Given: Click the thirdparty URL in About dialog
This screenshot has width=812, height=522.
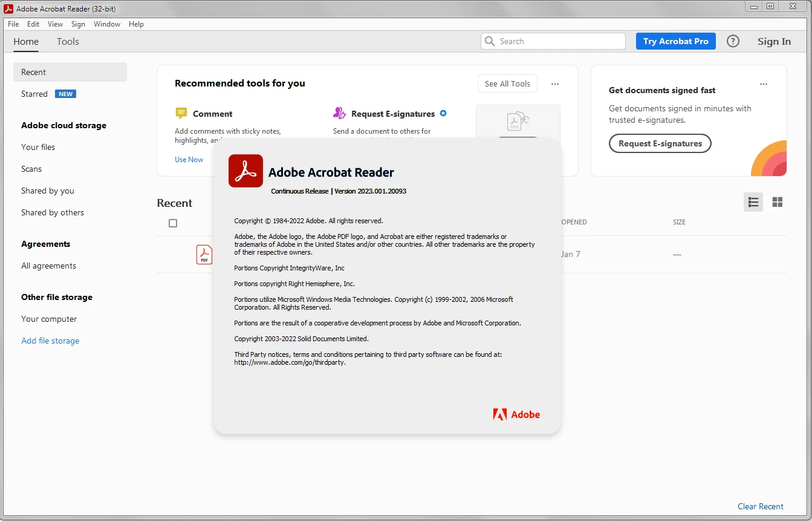Looking at the screenshot, I should pyautogui.click(x=290, y=362).
